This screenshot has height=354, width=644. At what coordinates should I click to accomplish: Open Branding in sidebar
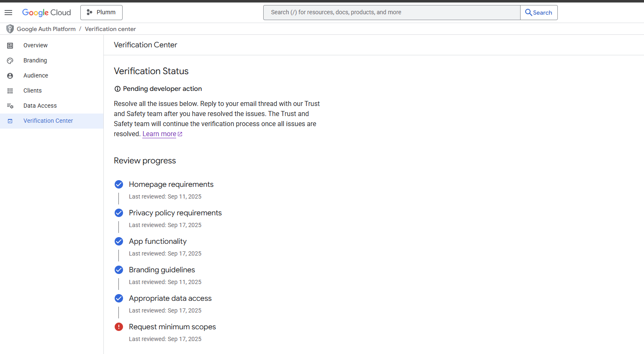(52, 60)
